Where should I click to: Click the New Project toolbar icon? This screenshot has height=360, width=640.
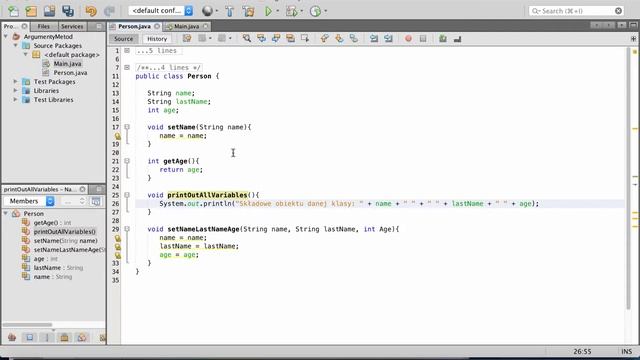(31, 11)
